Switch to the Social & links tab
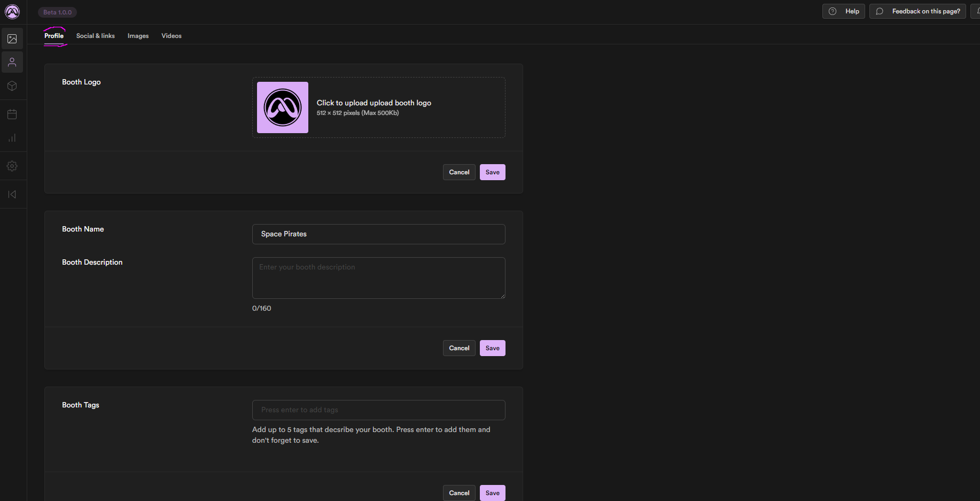This screenshot has width=980, height=501. click(x=95, y=36)
